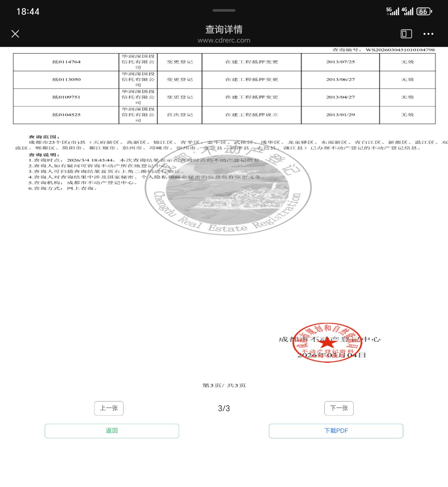The width and height of the screenshot is (448, 487).
Task: Download the document via 下载PDF
Action: click(336, 431)
